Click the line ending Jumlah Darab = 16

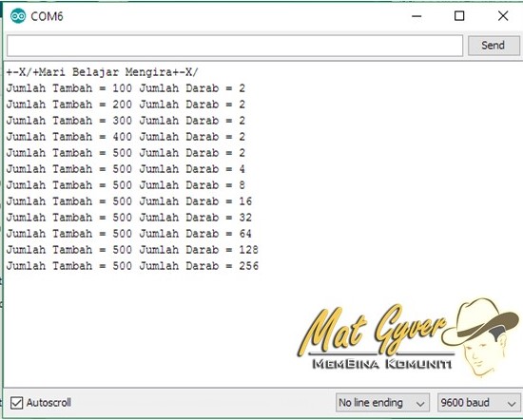pyautogui.click(x=129, y=201)
